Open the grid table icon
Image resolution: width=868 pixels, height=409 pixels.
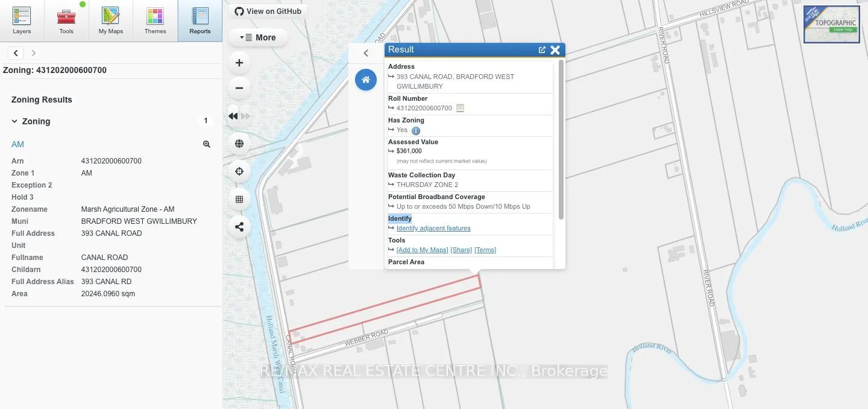239,199
